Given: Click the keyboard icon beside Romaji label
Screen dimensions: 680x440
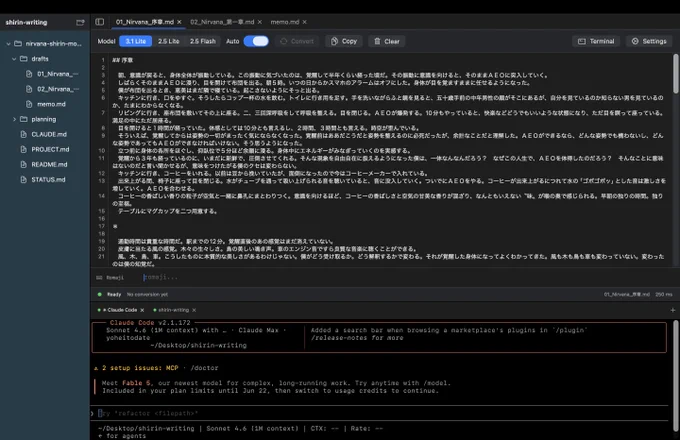Looking at the screenshot, I should point(99,278).
